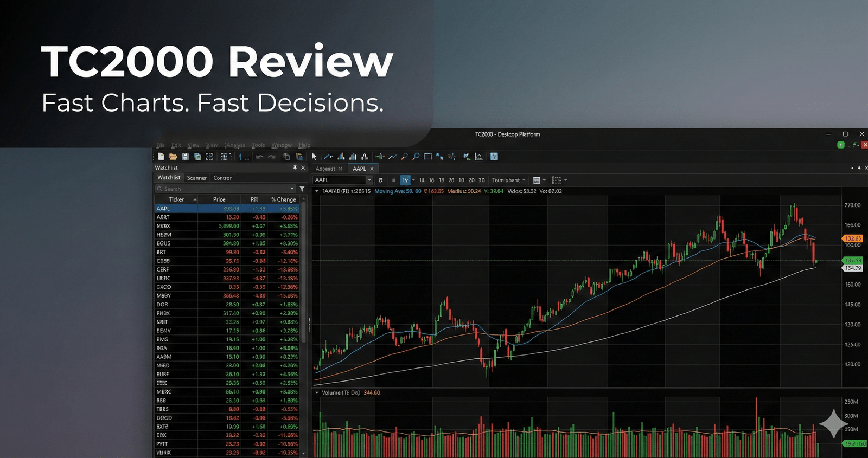Click the green 137.53 price label
The height and width of the screenshot is (458, 868).
(853, 260)
